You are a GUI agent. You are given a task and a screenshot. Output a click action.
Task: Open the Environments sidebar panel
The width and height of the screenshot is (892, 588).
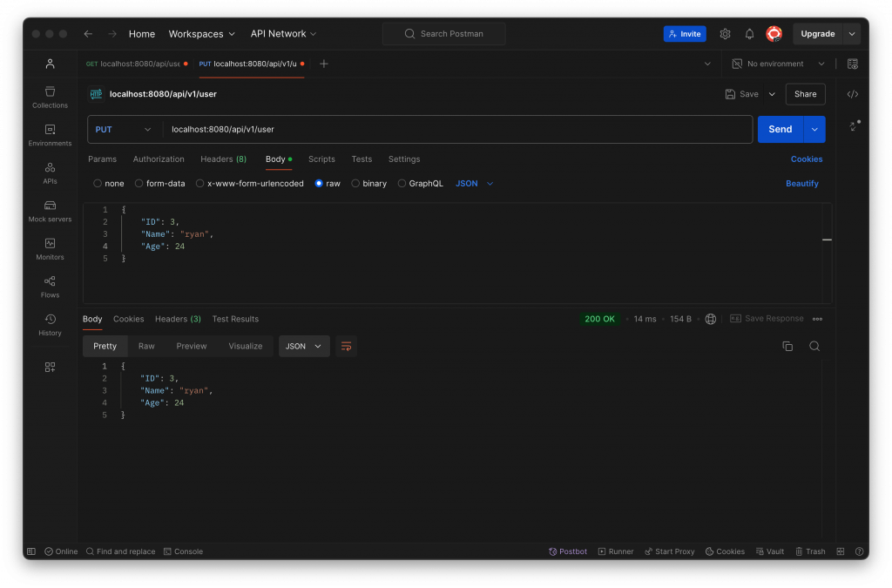pyautogui.click(x=50, y=135)
